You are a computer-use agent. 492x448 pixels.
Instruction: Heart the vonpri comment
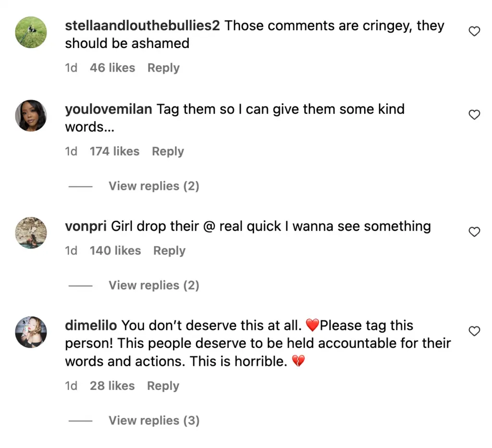click(474, 232)
